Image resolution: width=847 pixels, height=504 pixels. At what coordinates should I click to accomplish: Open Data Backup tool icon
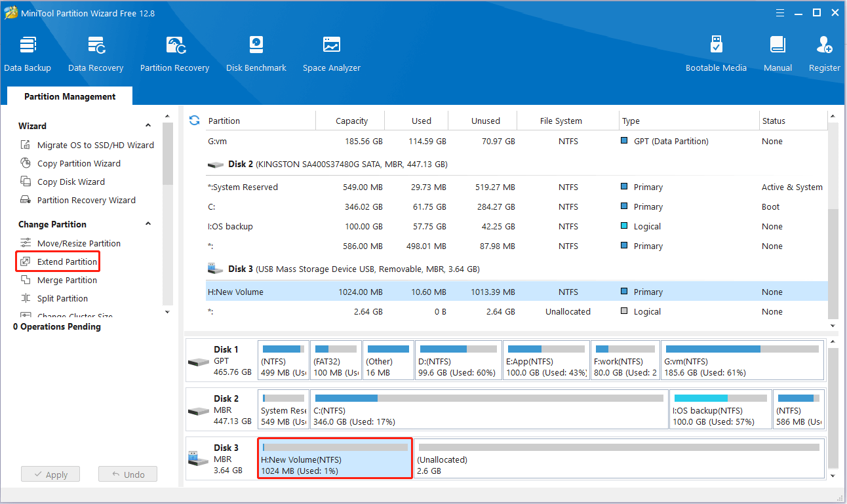pos(28,45)
